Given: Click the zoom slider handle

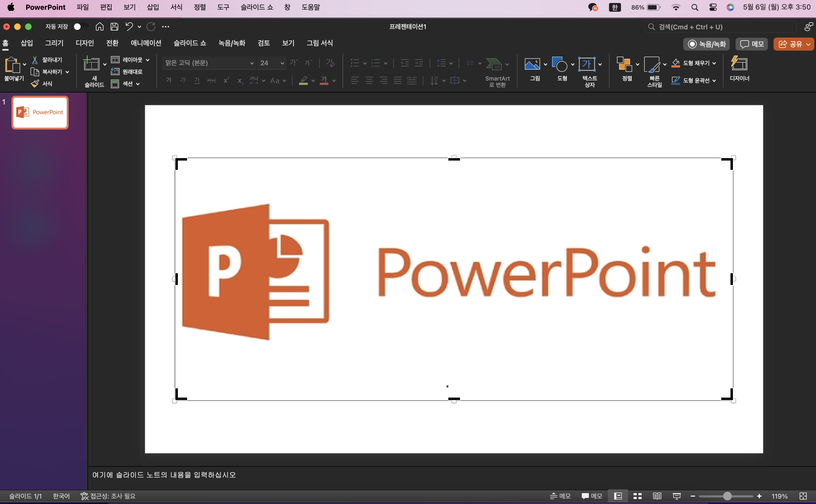Looking at the screenshot, I should [x=727, y=496].
